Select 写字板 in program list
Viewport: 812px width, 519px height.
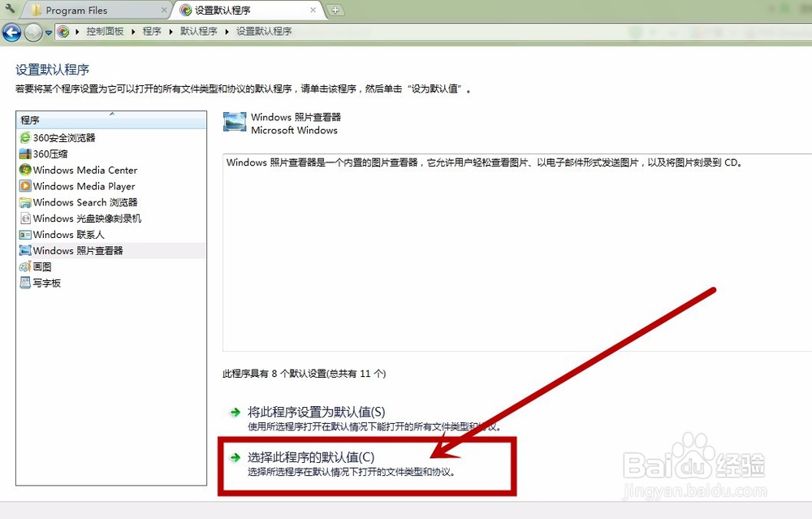point(111,283)
